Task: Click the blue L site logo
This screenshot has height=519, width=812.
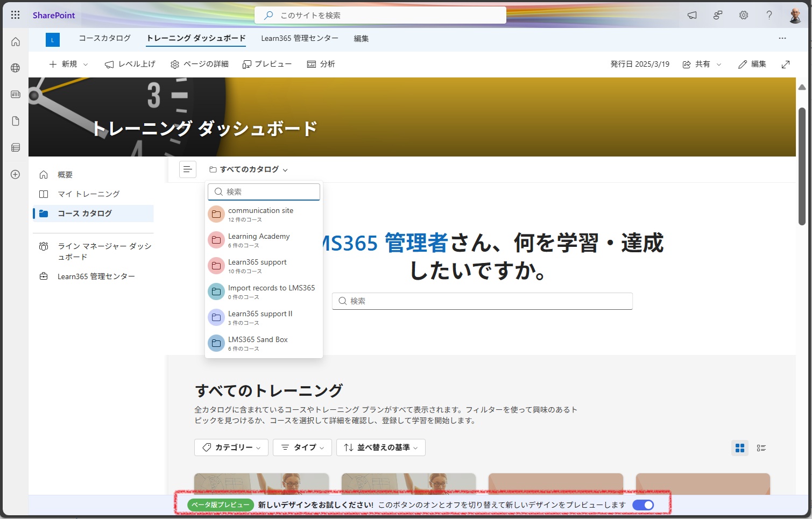Action: pos(53,39)
